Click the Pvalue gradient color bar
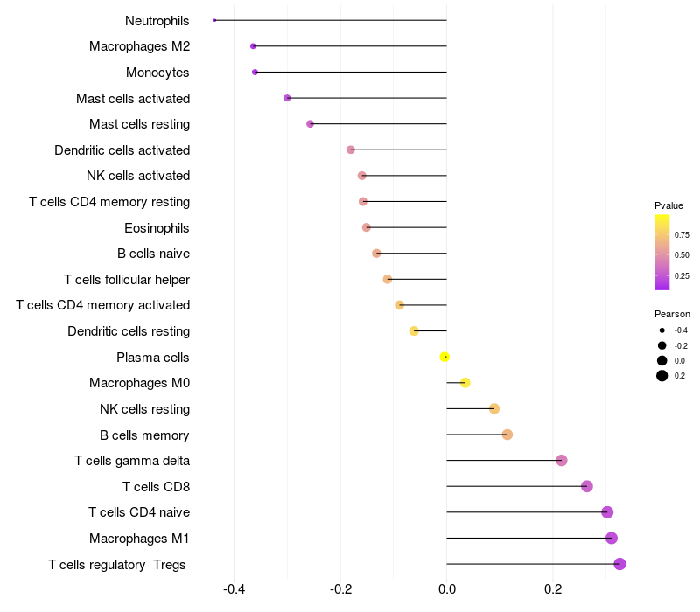The image size is (700, 612). click(x=662, y=252)
